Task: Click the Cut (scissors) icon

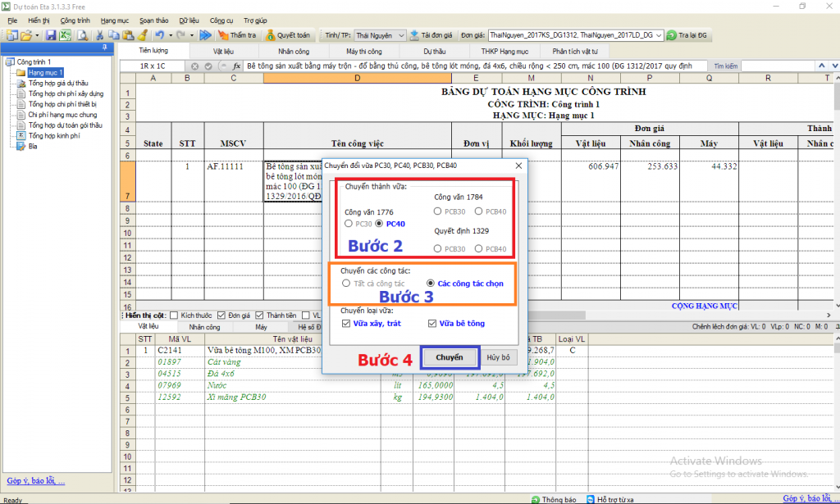Action: [x=99, y=35]
